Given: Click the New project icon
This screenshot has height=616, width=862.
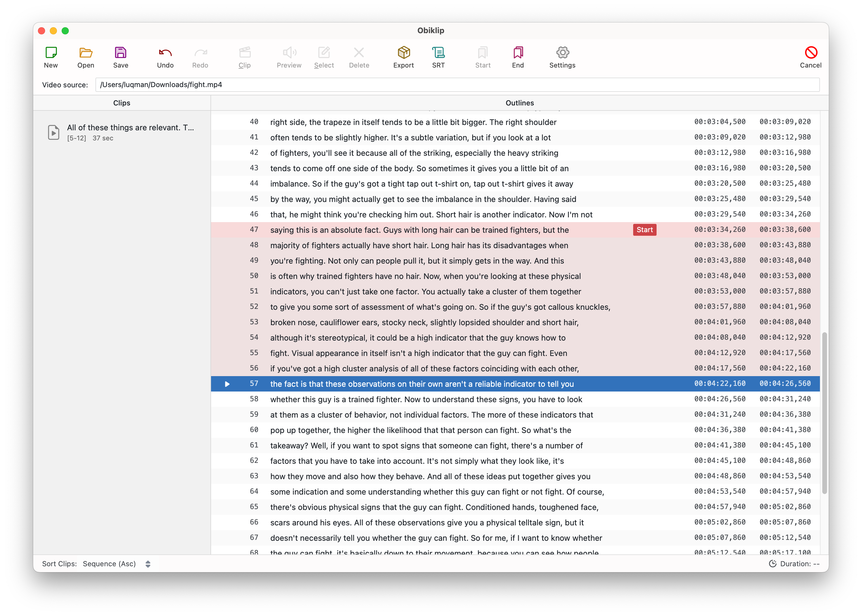Looking at the screenshot, I should tap(51, 53).
